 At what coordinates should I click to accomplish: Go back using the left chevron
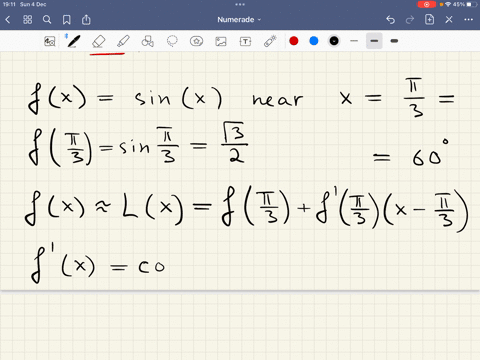pos(8,20)
